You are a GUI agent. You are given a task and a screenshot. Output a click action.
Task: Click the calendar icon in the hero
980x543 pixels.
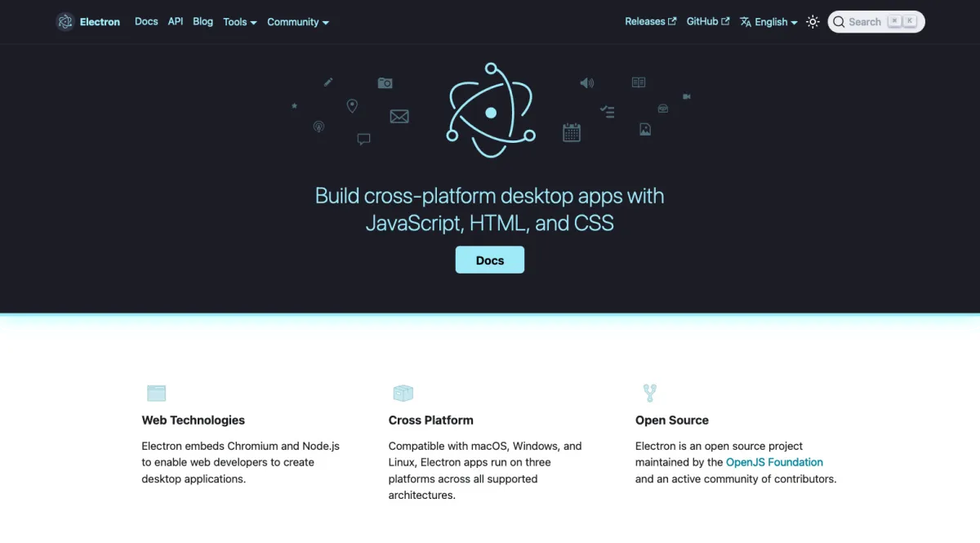(x=572, y=132)
